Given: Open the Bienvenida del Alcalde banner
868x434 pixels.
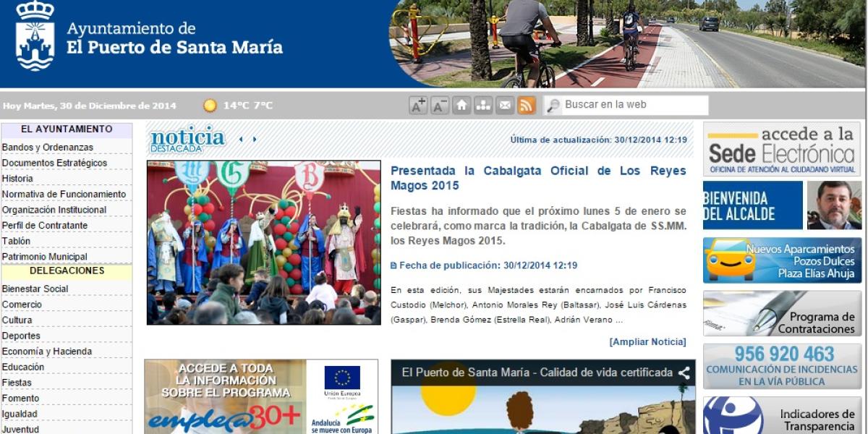Looking at the screenshot, I should pyautogui.click(x=782, y=205).
